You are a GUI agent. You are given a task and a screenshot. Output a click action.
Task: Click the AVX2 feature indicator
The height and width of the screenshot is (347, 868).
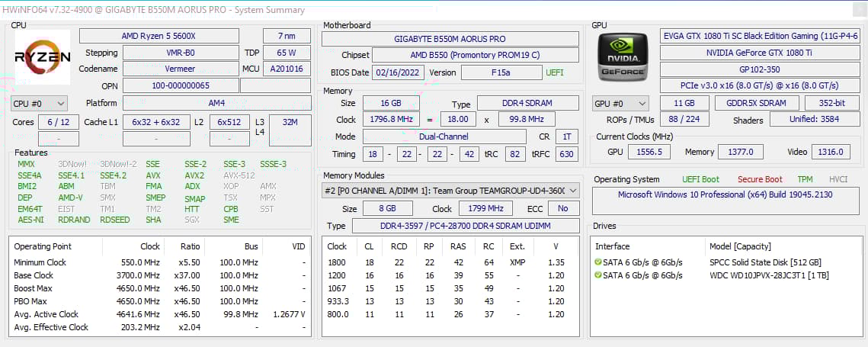pyautogui.click(x=194, y=175)
